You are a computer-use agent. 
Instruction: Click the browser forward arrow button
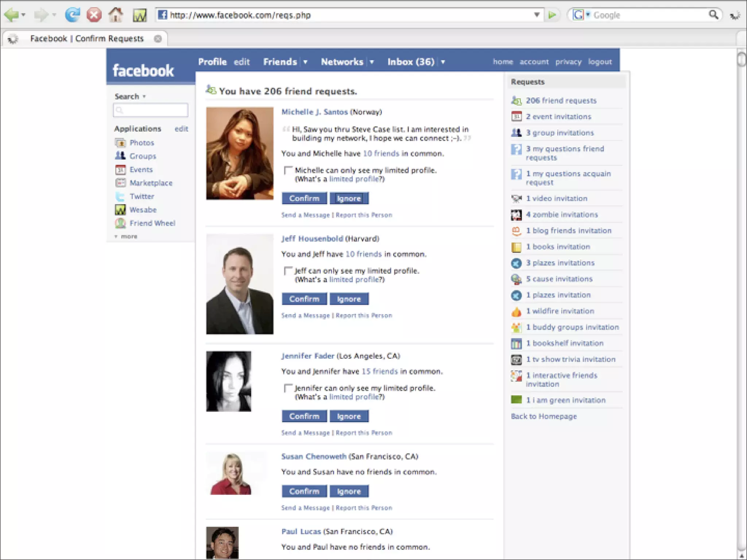point(41,15)
